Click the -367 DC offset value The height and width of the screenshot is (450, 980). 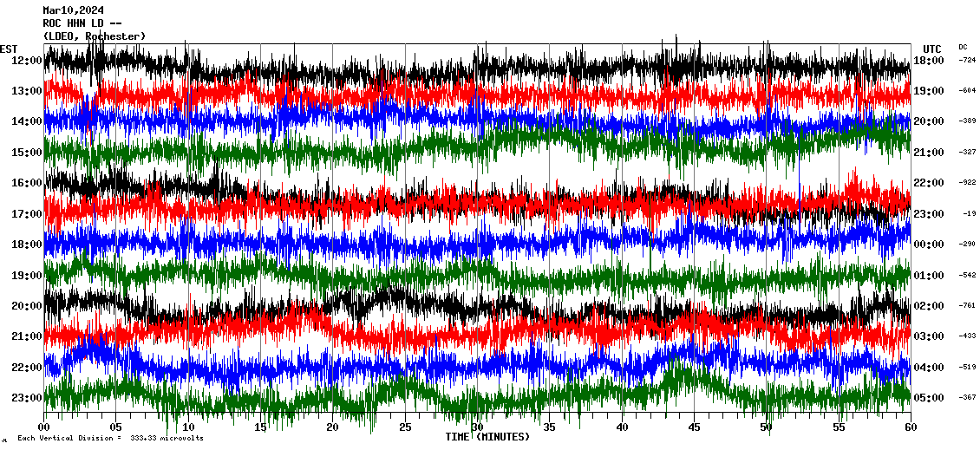click(966, 398)
